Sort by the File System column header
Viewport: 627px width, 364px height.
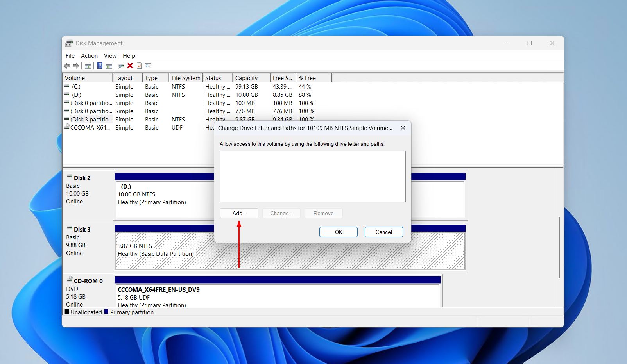186,78
